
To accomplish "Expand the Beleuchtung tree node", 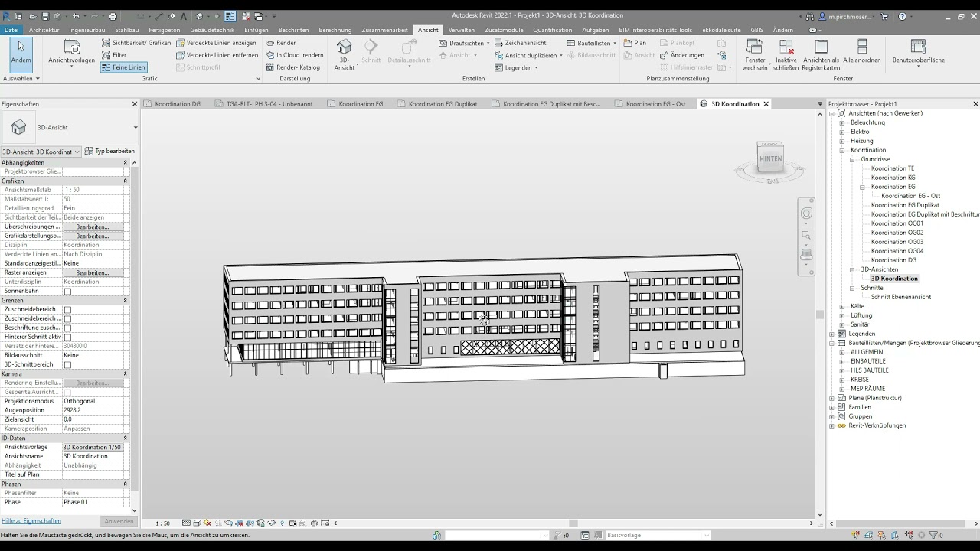I will (842, 122).
